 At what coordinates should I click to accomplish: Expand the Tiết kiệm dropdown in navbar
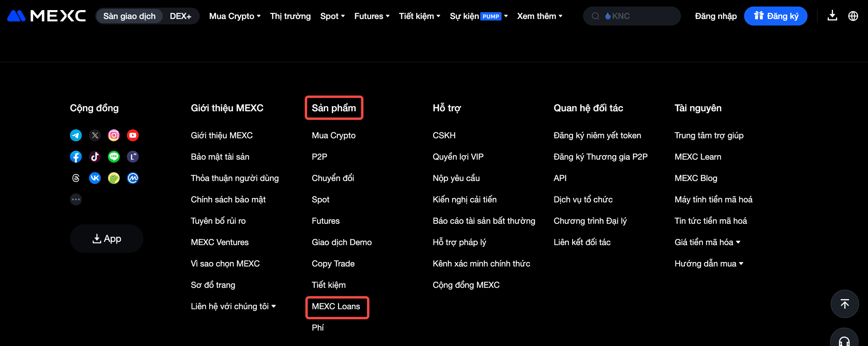pyautogui.click(x=419, y=16)
